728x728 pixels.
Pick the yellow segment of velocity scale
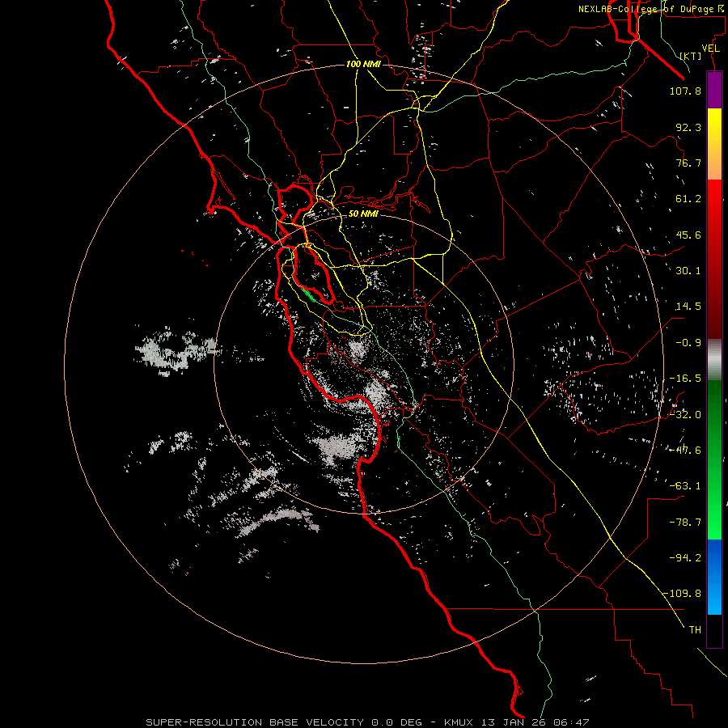[x=714, y=144]
